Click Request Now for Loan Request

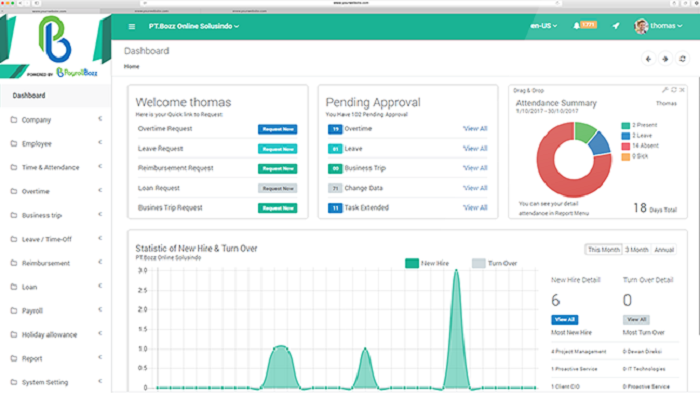tap(278, 188)
